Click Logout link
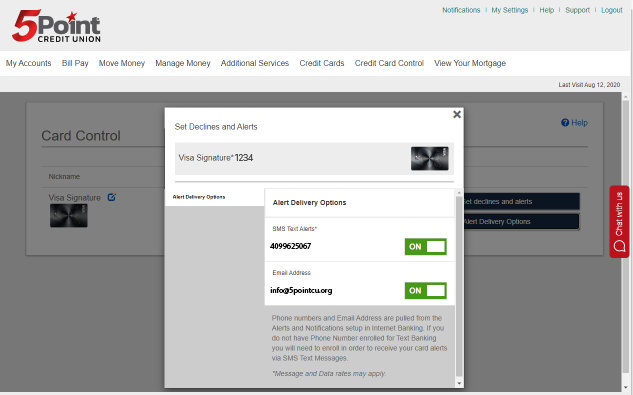The width and height of the screenshot is (633, 395). coord(612,10)
